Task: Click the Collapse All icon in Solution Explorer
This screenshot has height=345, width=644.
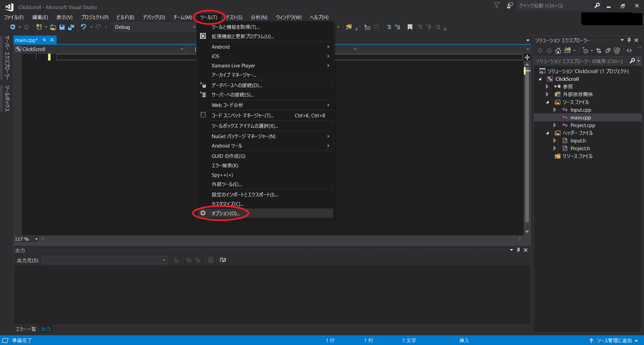Action: click(x=608, y=50)
